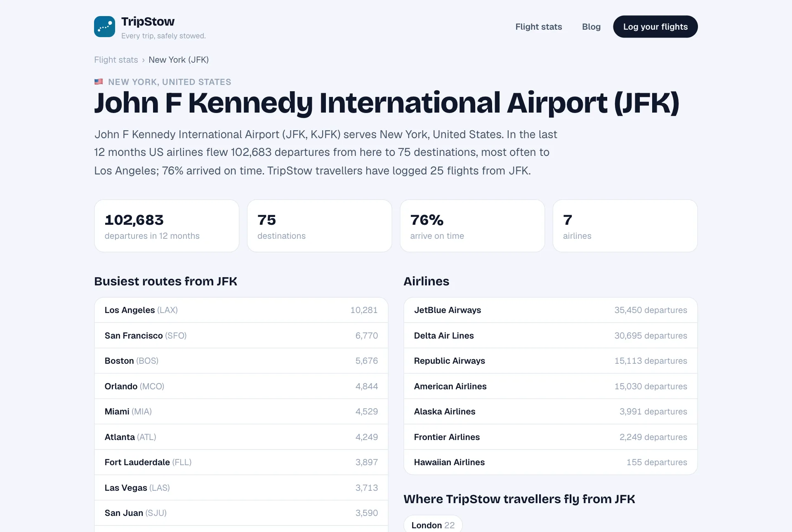Click the Airlines section heading

(x=426, y=281)
